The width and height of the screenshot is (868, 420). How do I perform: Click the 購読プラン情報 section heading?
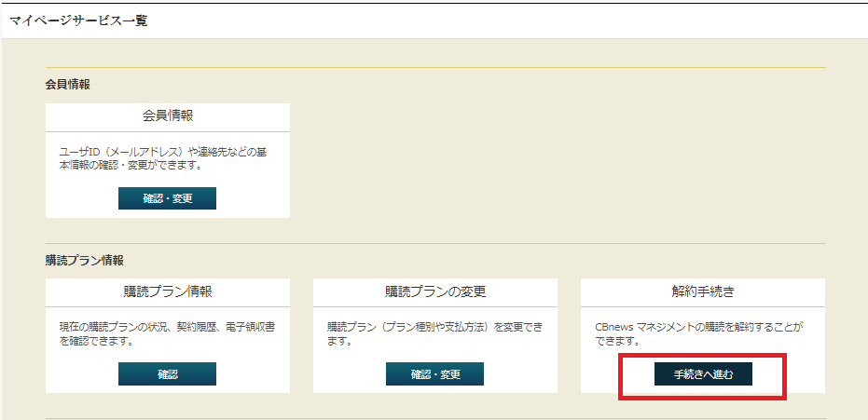85,260
